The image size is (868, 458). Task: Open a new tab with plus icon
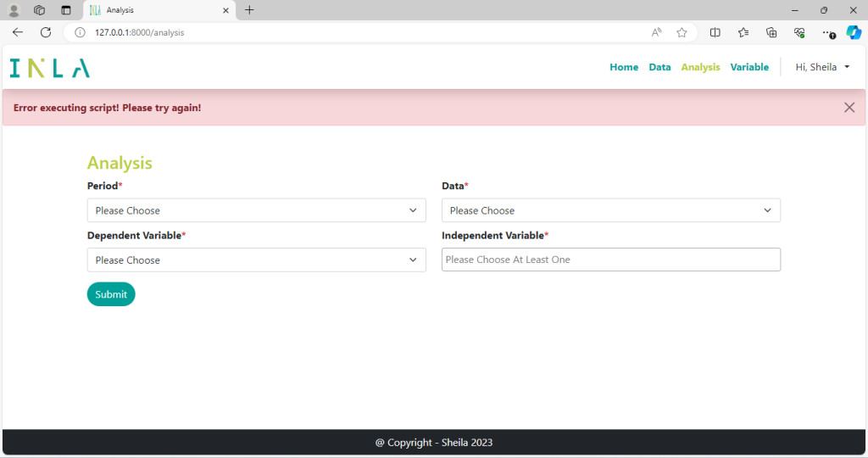click(x=250, y=10)
